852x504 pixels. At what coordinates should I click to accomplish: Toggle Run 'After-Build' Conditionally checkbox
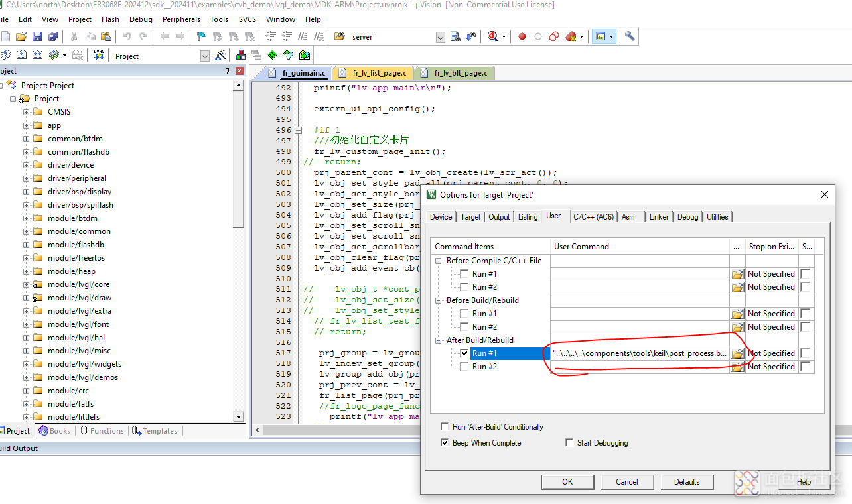445,427
